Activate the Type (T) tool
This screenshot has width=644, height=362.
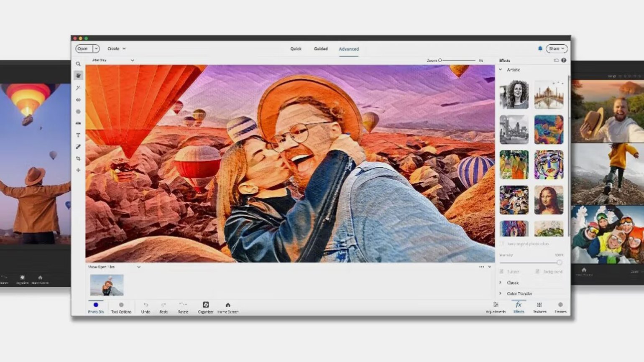[78, 135]
